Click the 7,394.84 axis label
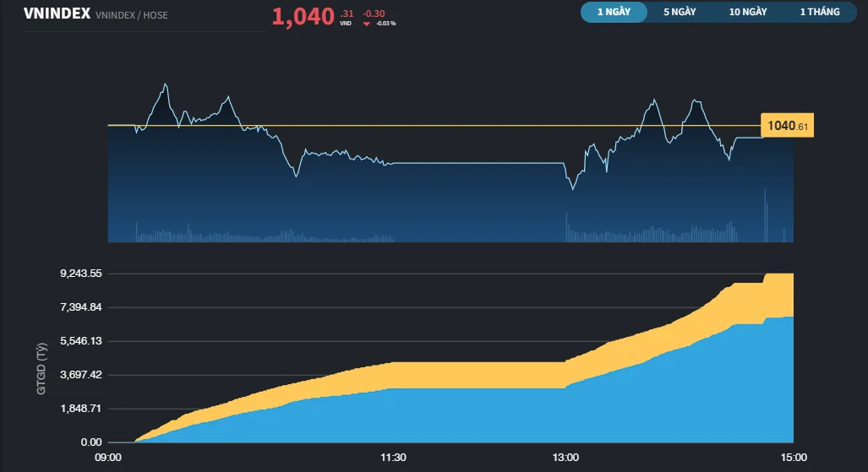The height and width of the screenshot is (472, 868). 81,307
